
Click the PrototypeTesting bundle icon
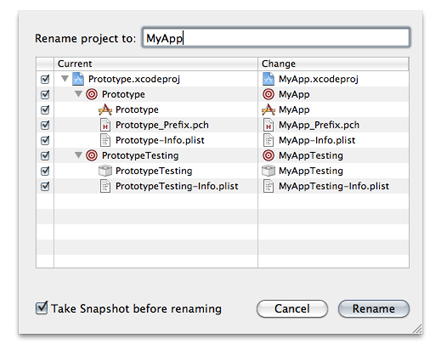click(105, 171)
